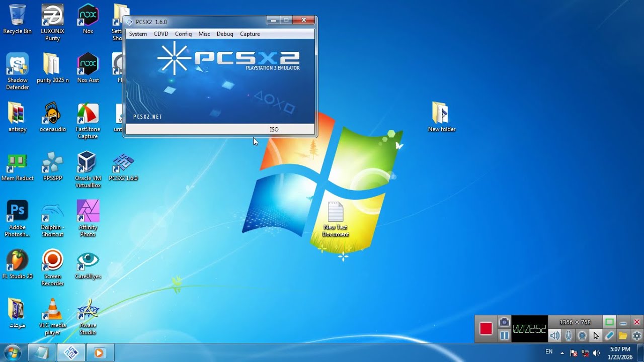644x362 pixels.
Task: Open the Windows Start menu
Action: (12, 353)
